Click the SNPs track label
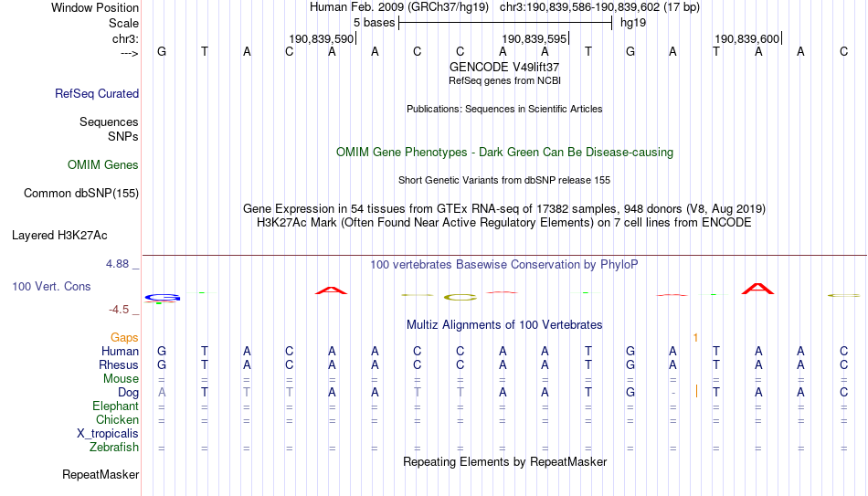Screen dimensions: 868x496 pyautogui.click(x=123, y=136)
